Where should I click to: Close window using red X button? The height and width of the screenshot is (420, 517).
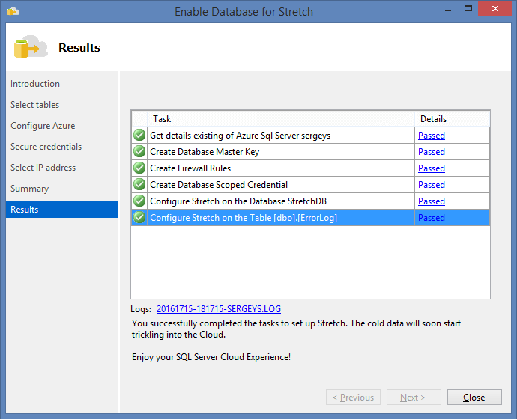click(x=495, y=9)
